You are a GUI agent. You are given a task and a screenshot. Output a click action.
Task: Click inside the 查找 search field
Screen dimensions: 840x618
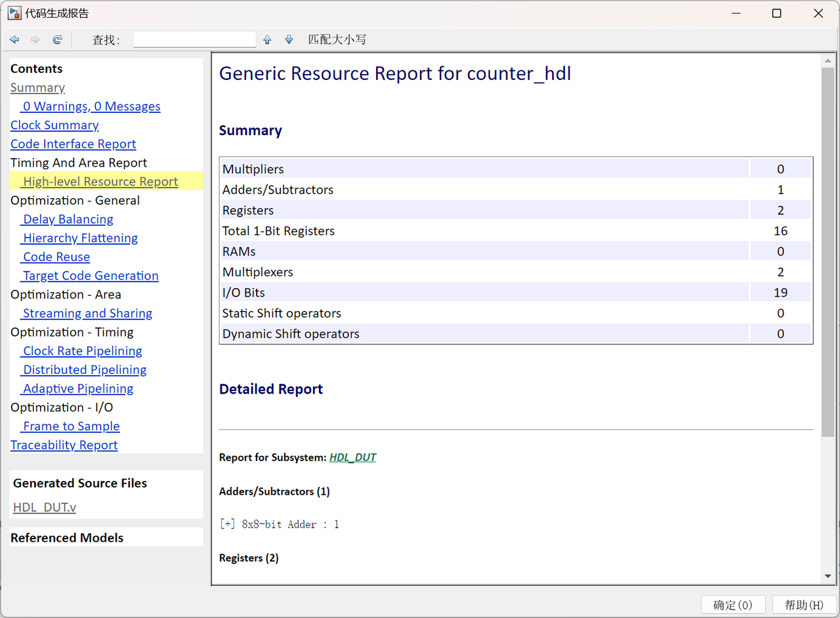(x=194, y=40)
